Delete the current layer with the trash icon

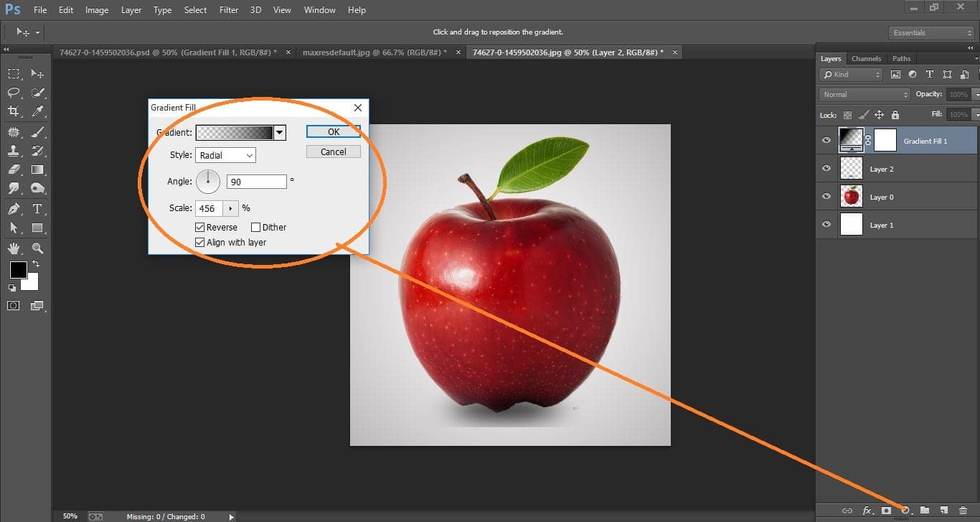[963, 511]
